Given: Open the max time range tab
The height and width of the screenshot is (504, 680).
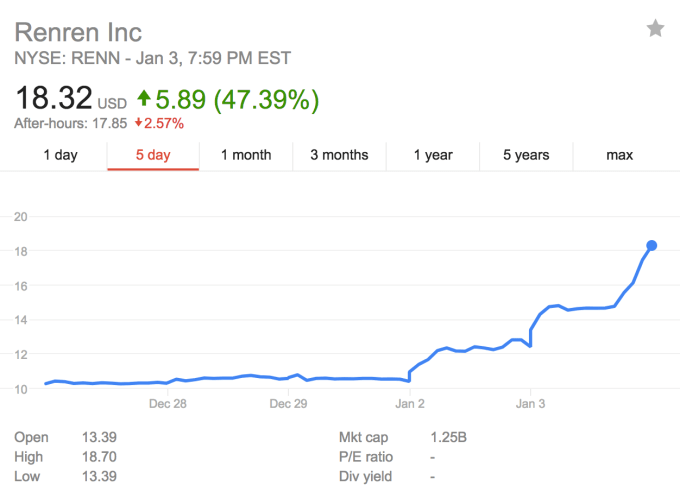Looking at the screenshot, I should point(620,155).
